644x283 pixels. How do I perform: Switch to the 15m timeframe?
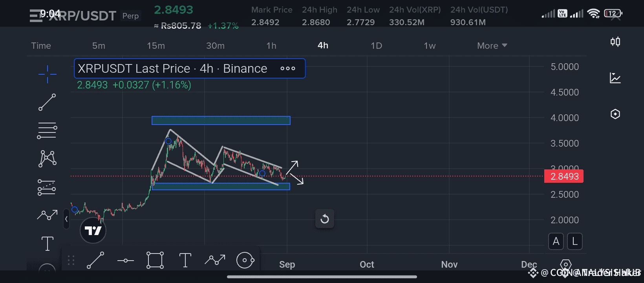[156, 46]
